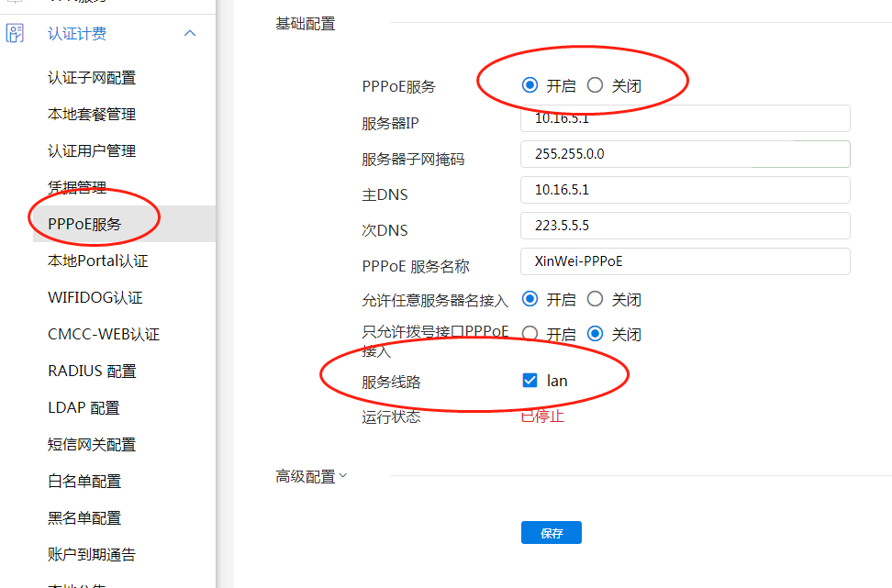
Task: Click the 服务器子网掩码 input field
Action: (x=685, y=154)
